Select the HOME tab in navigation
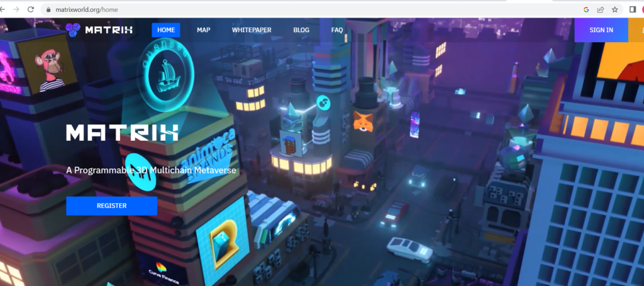Image resolution: width=644 pixels, height=286 pixels. 166,30
